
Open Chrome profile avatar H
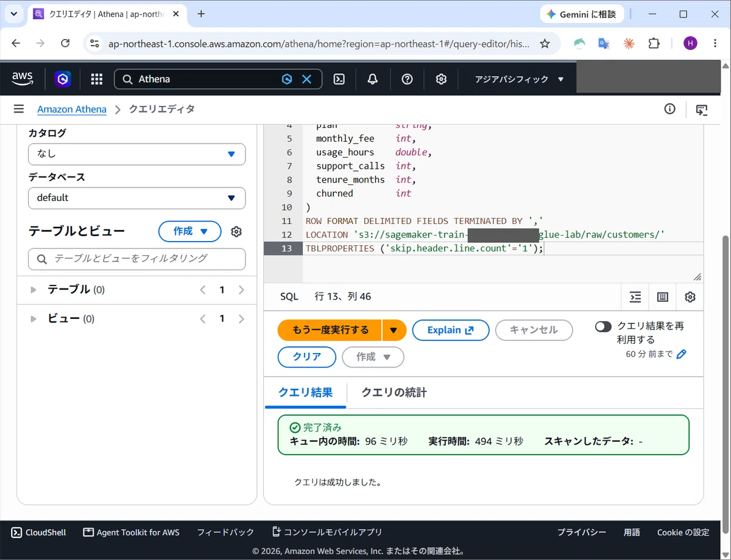point(690,43)
